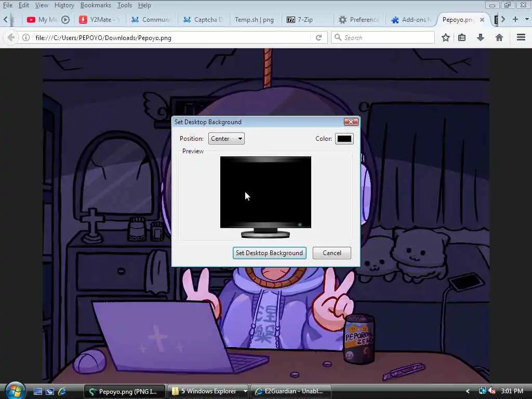
Task: Switch to the Preferences tab
Action: 359,20
